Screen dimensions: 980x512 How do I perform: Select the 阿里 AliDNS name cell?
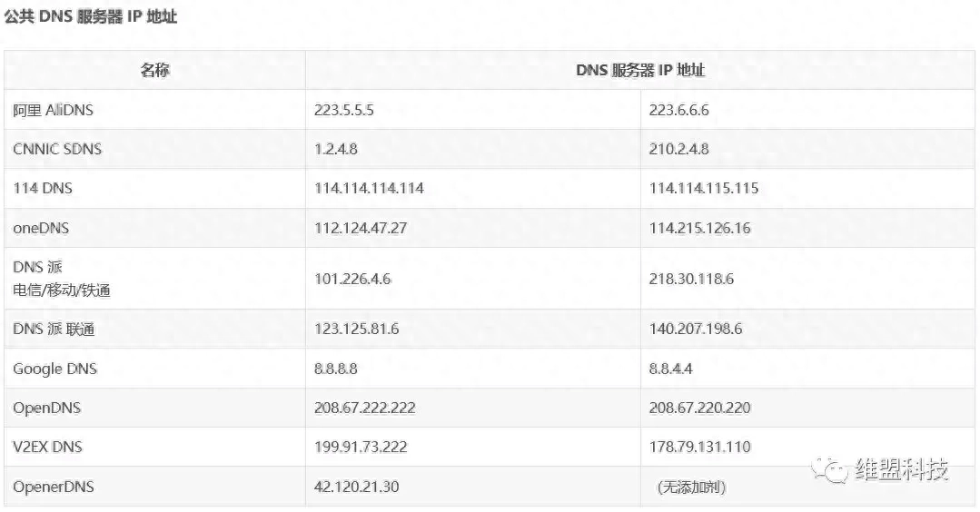pyautogui.click(x=53, y=110)
